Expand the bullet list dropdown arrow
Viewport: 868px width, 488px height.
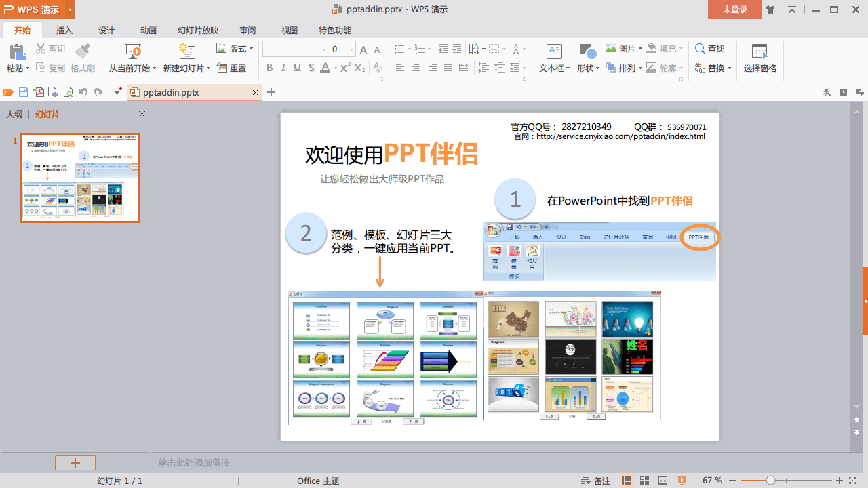pos(408,49)
